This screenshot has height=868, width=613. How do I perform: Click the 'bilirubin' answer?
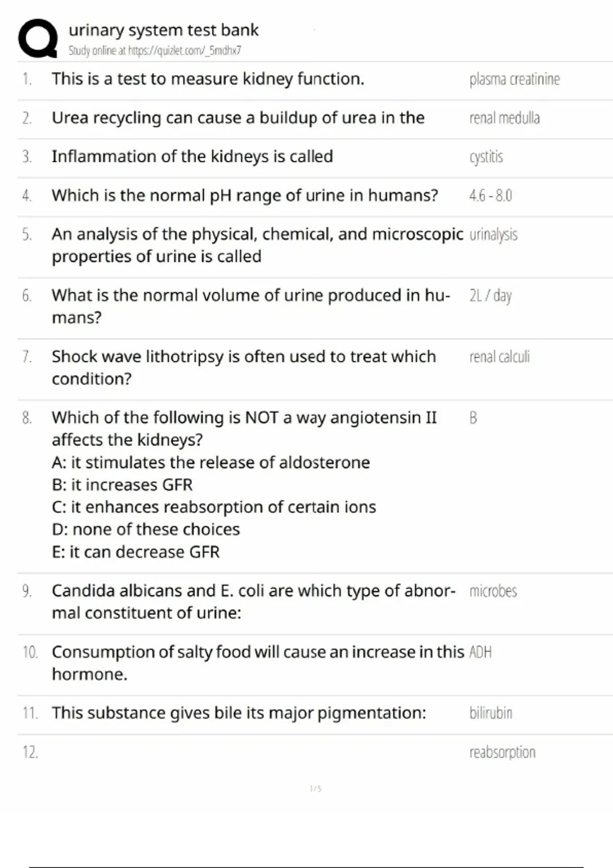[x=490, y=713]
